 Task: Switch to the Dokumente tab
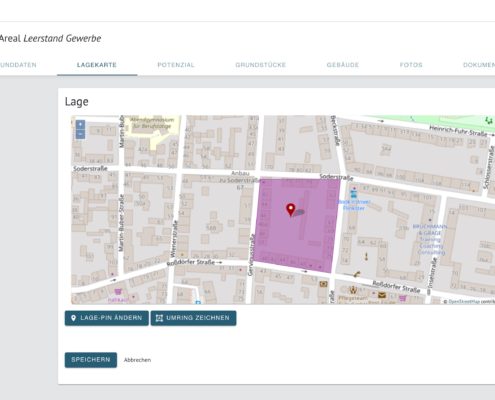pyautogui.click(x=479, y=65)
